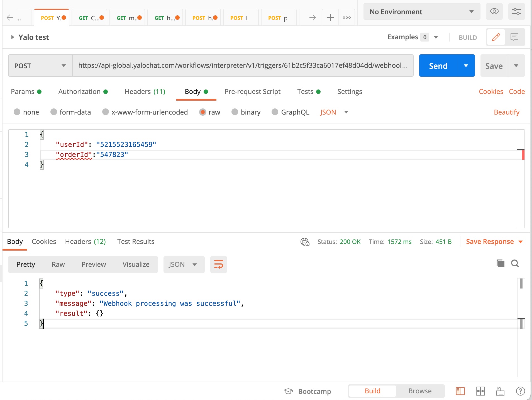Copy the response to clipboard
Viewport: 532px width, 400px height.
(500, 263)
